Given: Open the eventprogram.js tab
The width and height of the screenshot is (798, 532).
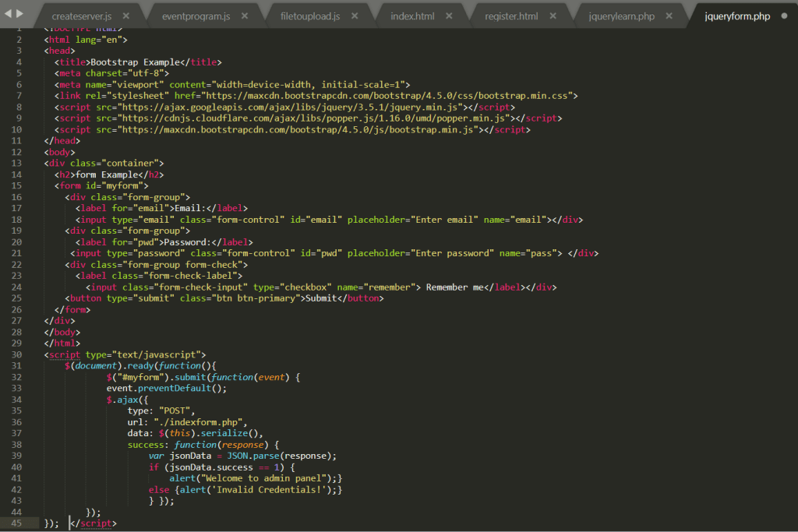Looking at the screenshot, I should click(196, 16).
